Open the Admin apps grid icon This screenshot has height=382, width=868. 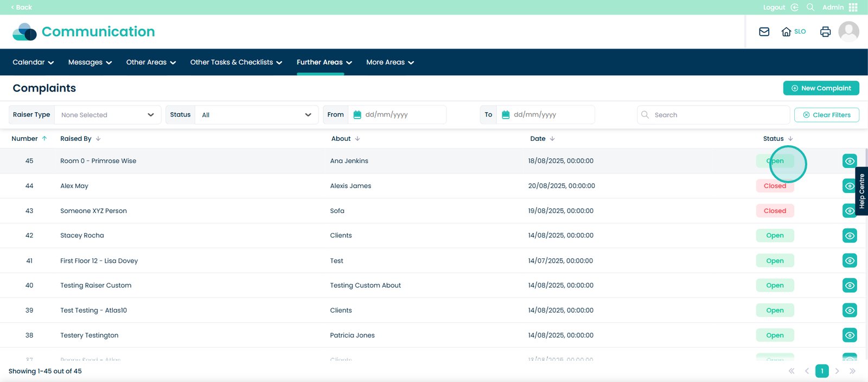pos(853,8)
